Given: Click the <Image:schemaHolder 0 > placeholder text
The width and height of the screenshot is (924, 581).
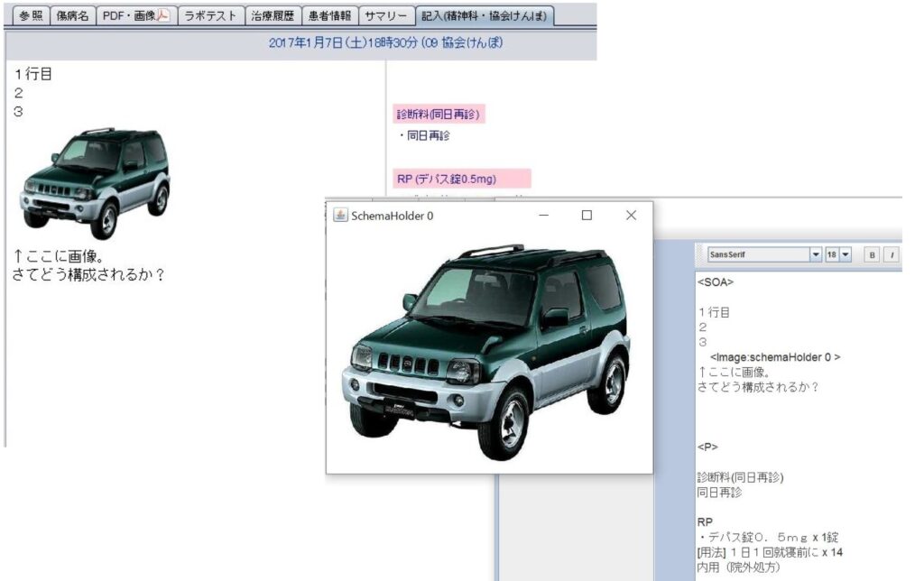Looking at the screenshot, I should 775,357.
